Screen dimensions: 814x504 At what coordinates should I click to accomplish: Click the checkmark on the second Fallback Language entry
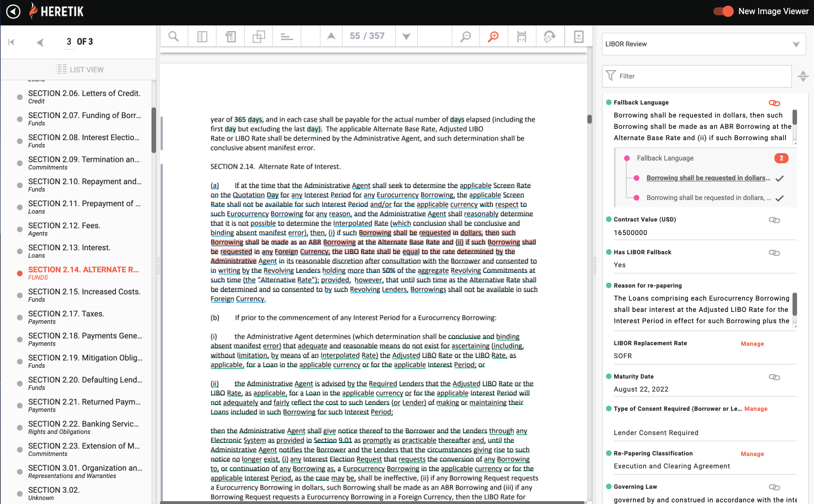pyautogui.click(x=780, y=198)
